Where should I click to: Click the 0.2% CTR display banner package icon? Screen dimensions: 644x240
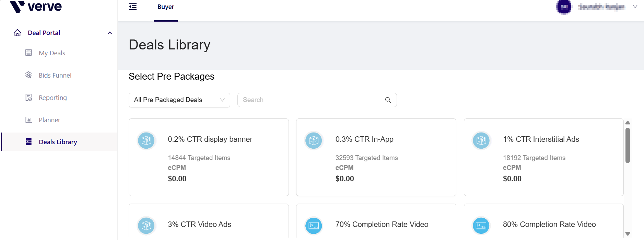point(146,140)
